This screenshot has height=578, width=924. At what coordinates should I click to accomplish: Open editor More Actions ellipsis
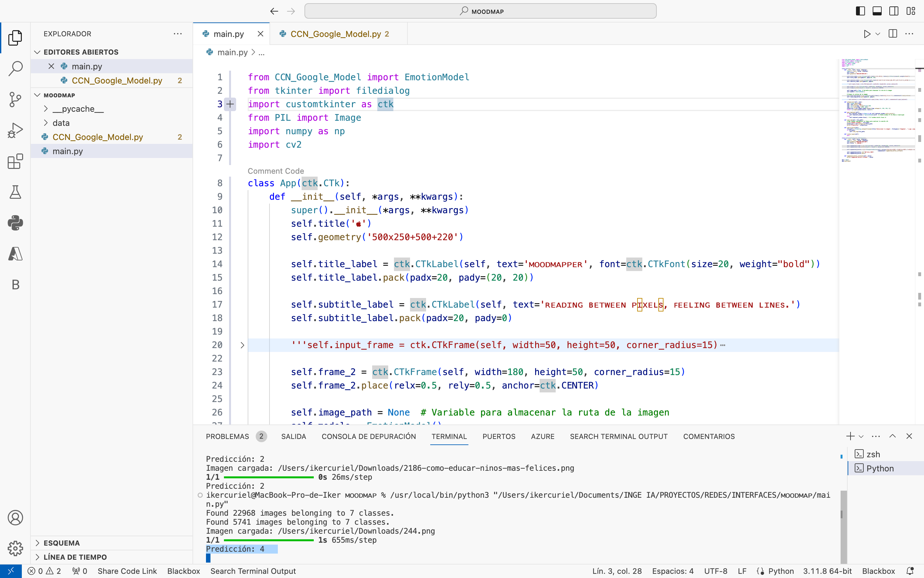(910, 34)
